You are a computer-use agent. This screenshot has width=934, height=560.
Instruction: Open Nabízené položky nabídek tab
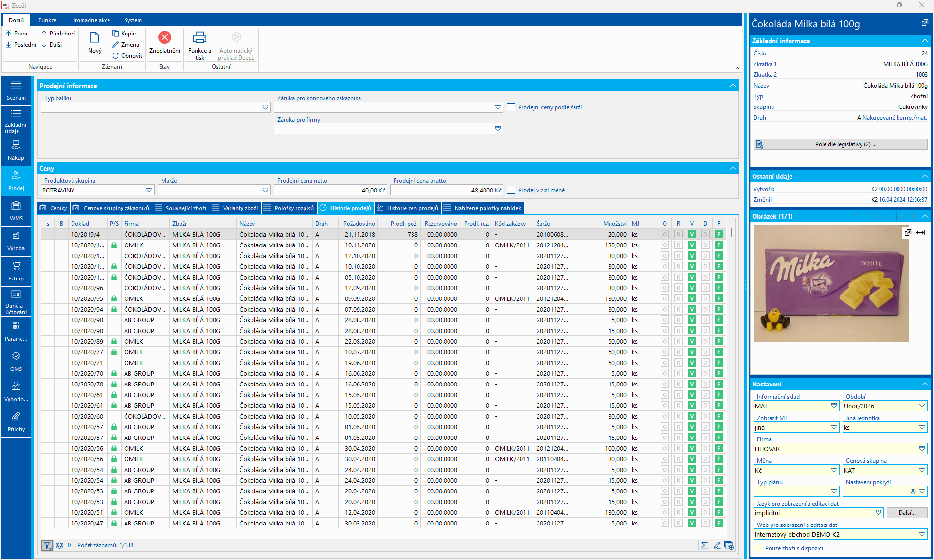pos(483,208)
